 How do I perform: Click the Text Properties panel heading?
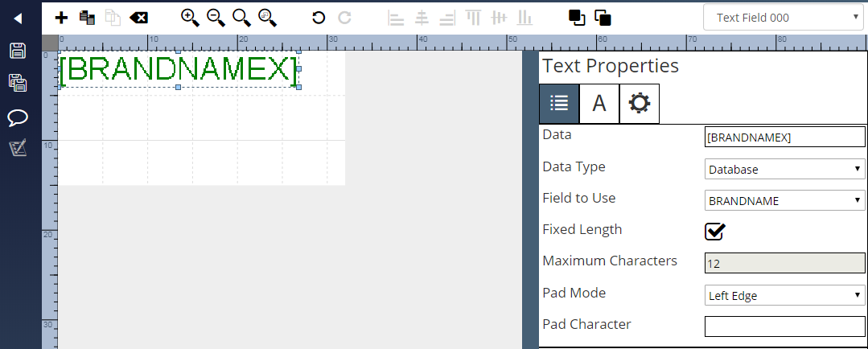point(611,66)
